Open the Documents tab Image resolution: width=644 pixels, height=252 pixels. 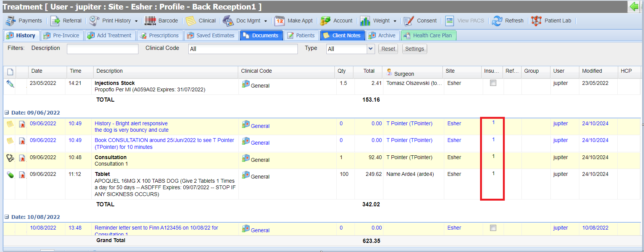(261, 35)
